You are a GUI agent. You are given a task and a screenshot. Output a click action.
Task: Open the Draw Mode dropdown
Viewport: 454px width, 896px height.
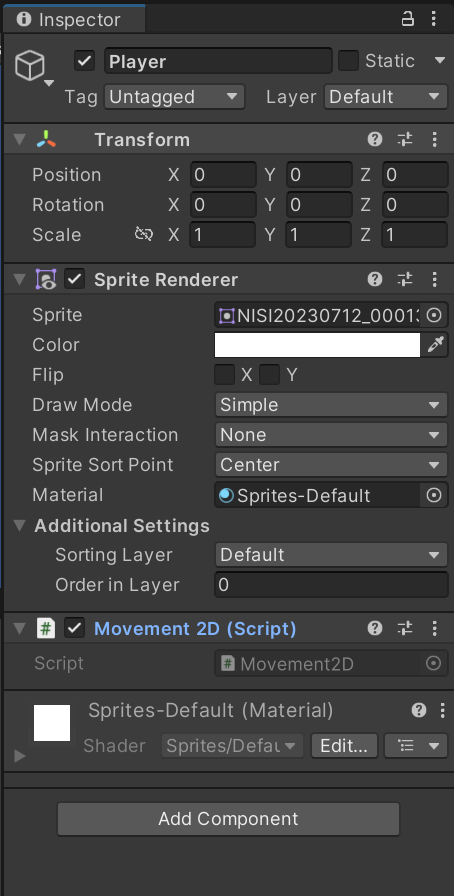point(331,405)
